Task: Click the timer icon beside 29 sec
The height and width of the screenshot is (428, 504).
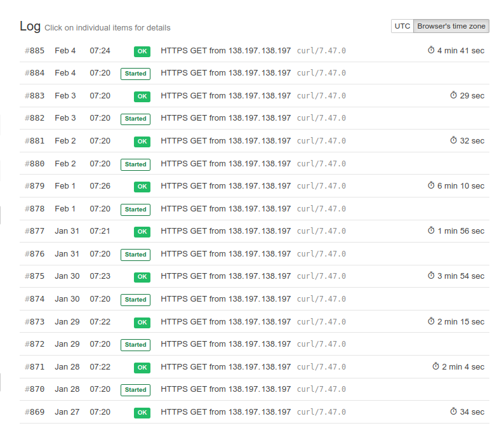Action: coord(453,96)
